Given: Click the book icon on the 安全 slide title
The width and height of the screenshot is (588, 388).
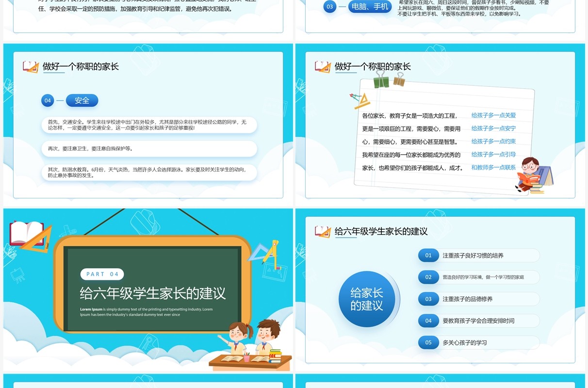Looking at the screenshot, I should 31,67.
